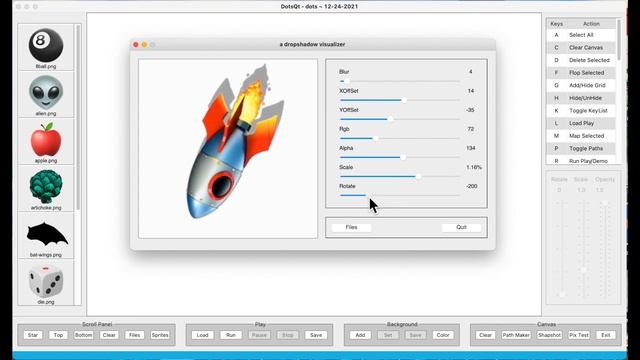
Task: Select the 'Clear Canvas' key list row
Action: pyautogui.click(x=581, y=48)
